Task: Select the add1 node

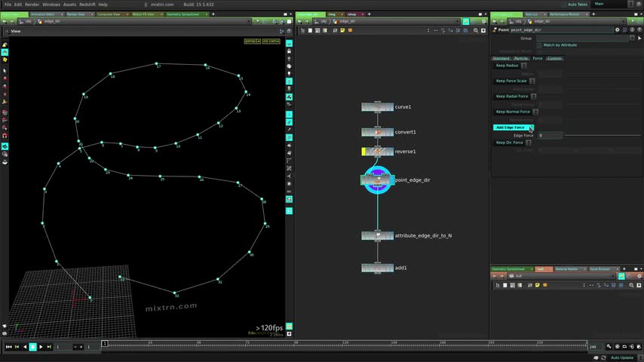Action: coord(378,268)
